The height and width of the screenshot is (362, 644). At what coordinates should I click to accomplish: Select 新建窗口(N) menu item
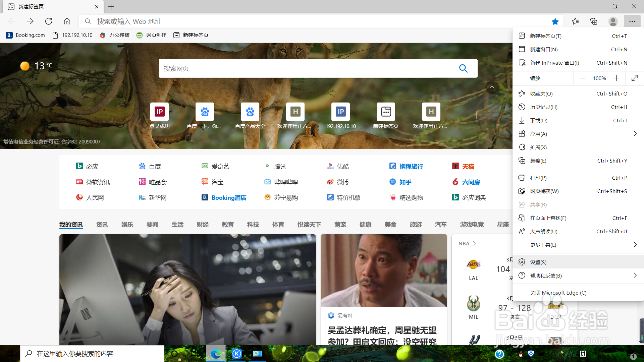tap(578, 49)
